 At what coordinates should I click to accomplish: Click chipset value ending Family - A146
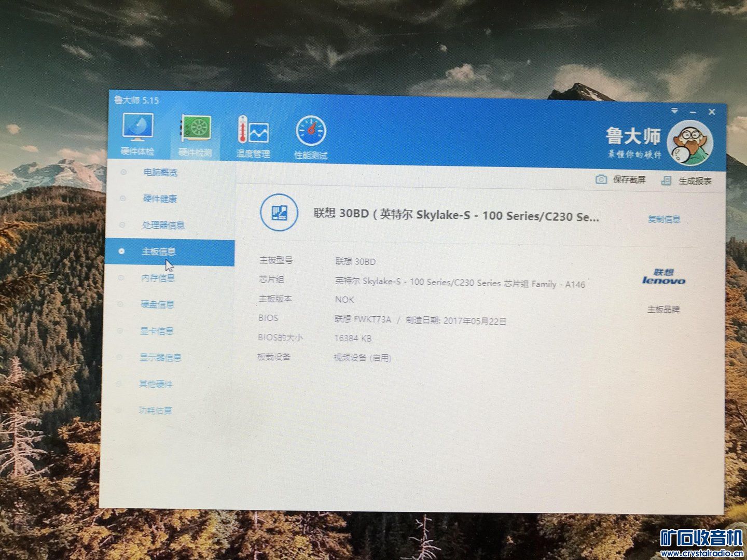[x=460, y=283]
